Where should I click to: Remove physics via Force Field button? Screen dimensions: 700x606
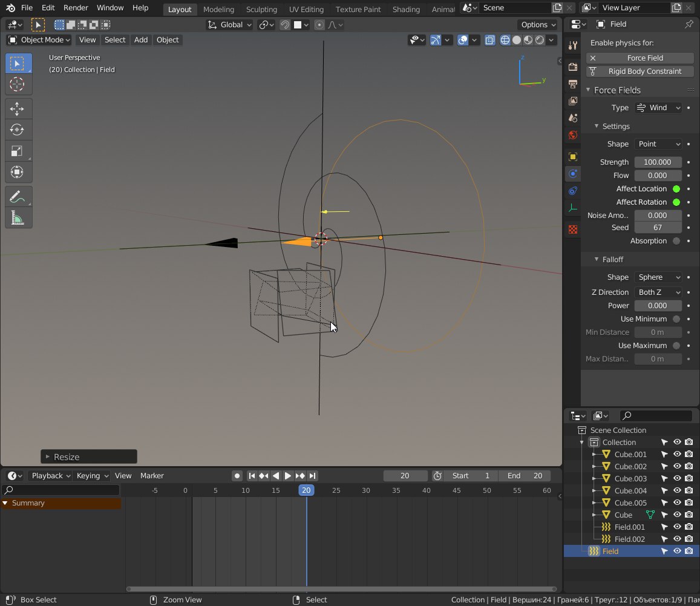click(x=640, y=58)
